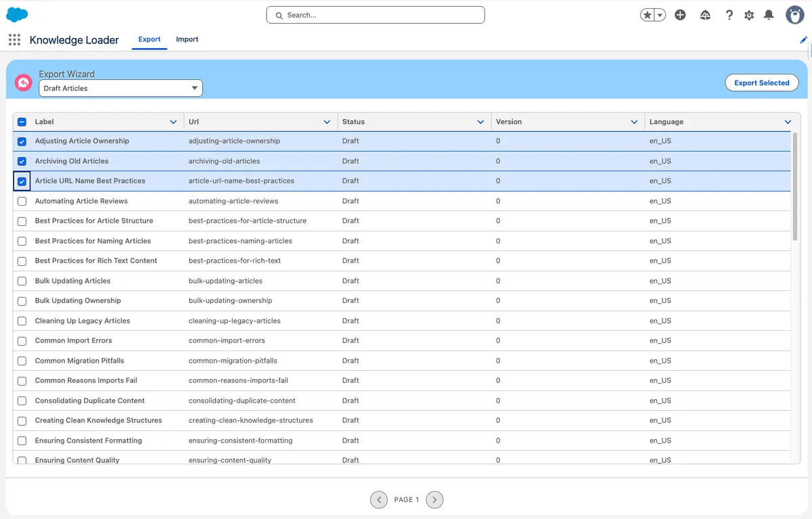This screenshot has height=519, width=812.
Task: Open the Label column menu chevron
Action: [x=173, y=122]
